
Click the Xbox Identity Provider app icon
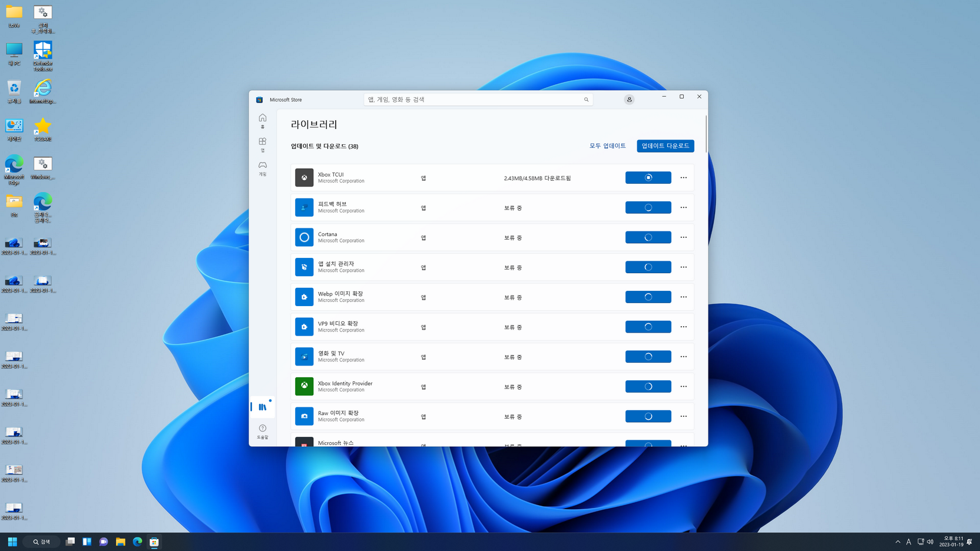tap(304, 386)
